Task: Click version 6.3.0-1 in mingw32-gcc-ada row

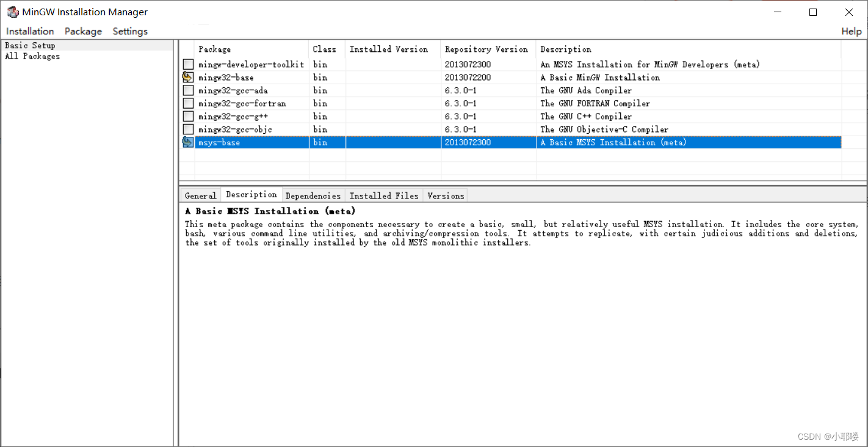Action: click(461, 90)
